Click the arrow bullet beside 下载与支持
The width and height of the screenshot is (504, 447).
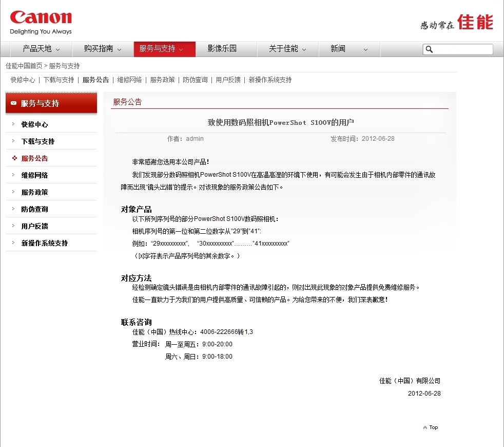(x=13, y=141)
